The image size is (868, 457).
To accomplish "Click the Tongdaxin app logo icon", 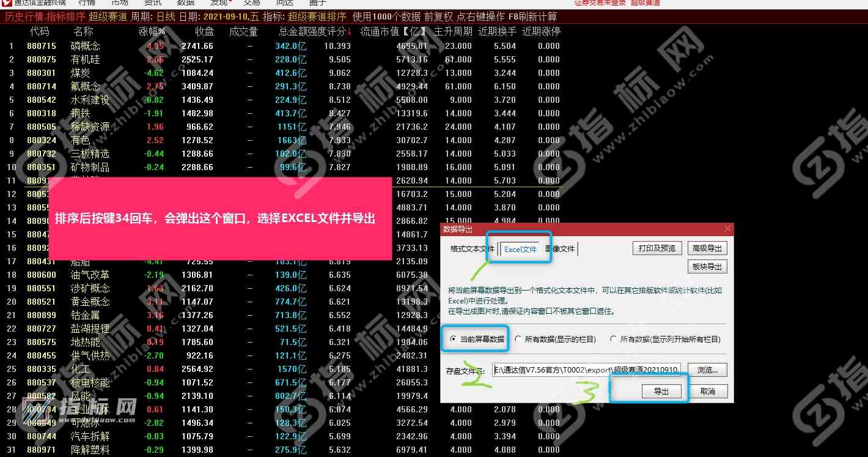I will click(6, 2).
